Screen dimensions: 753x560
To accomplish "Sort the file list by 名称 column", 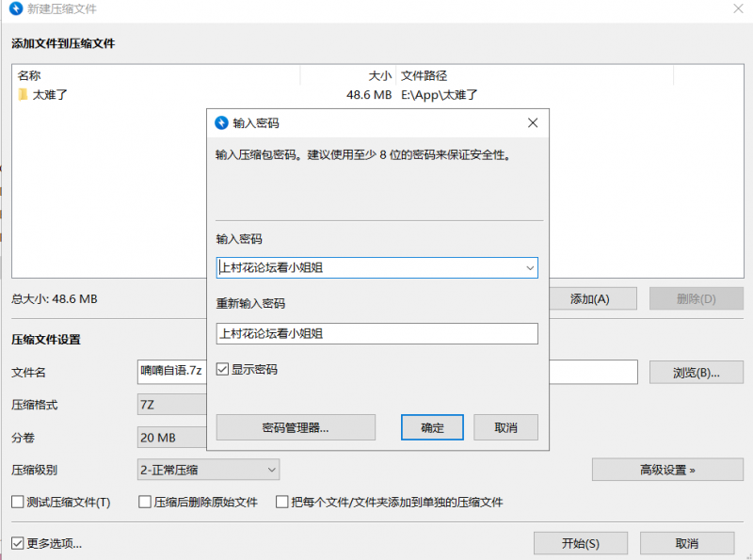I will pyautogui.click(x=155, y=74).
